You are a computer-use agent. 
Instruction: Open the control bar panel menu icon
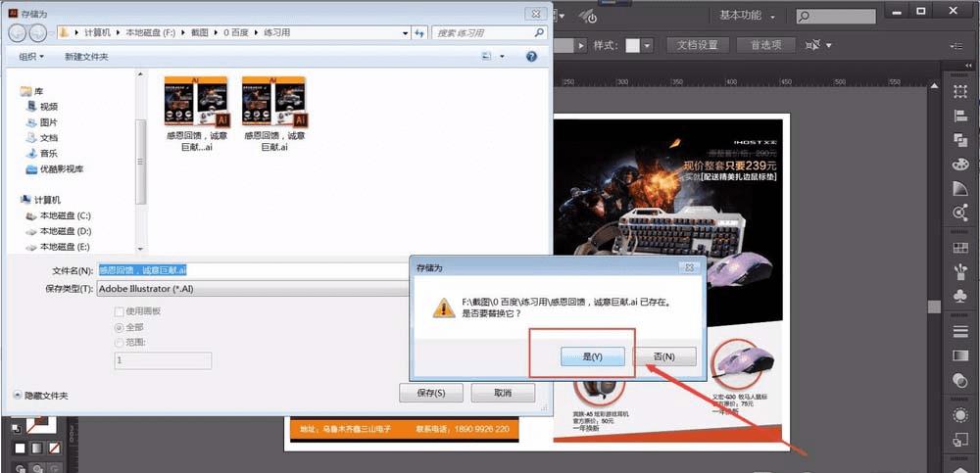956,46
